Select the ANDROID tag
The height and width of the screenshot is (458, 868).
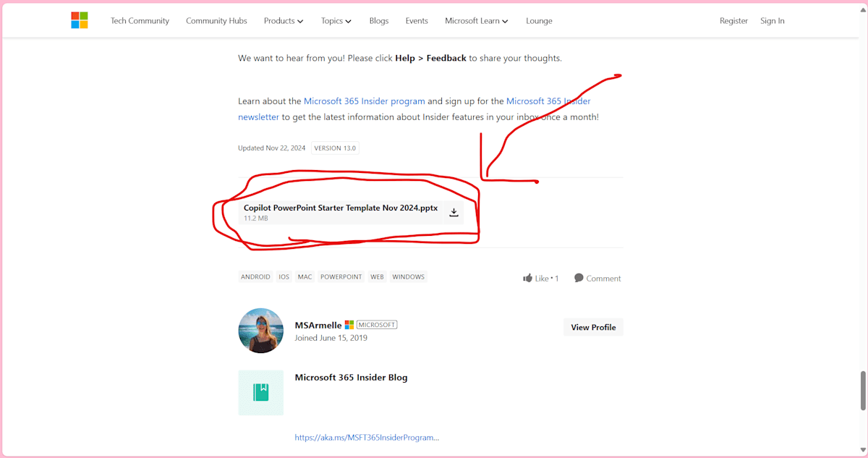coord(255,277)
